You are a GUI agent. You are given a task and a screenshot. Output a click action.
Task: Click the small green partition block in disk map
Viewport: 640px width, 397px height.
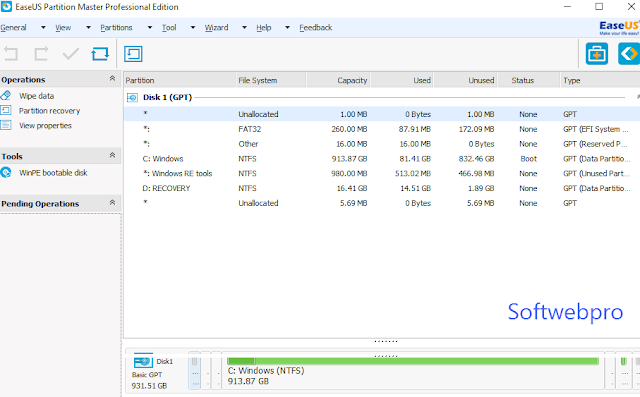[x=623, y=361]
